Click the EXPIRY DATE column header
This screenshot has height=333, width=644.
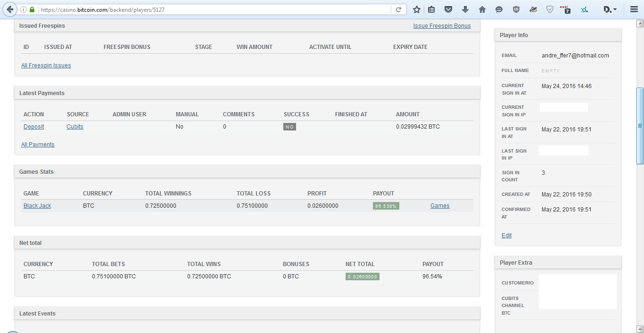410,47
